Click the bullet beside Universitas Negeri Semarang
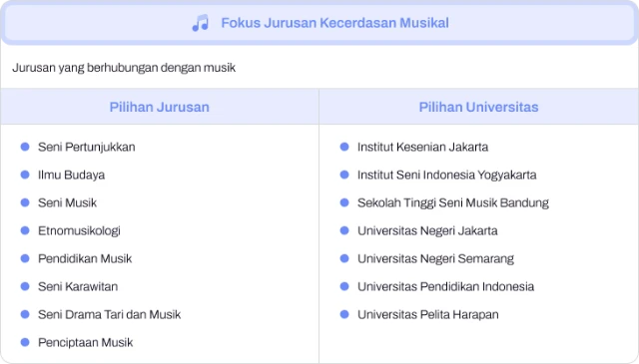This screenshot has height=364, width=639. click(344, 258)
